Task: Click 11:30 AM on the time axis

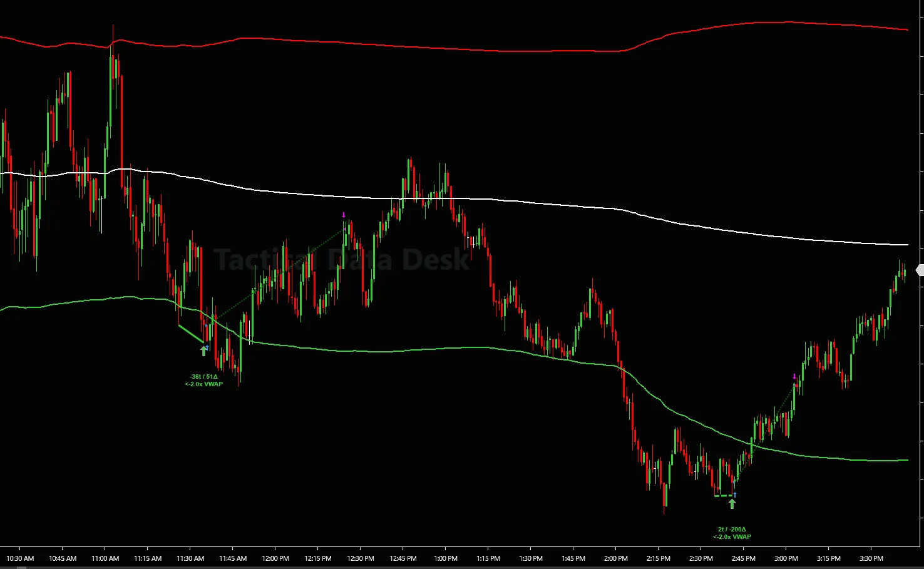Action: click(x=190, y=558)
